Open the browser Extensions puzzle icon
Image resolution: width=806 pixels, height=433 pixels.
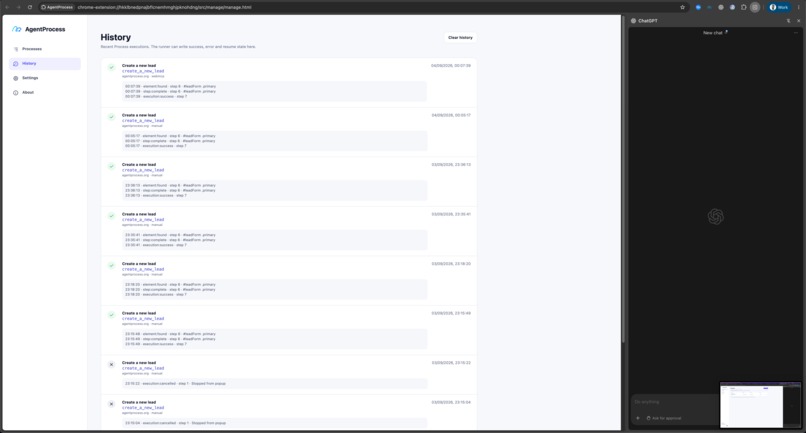(x=743, y=7)
